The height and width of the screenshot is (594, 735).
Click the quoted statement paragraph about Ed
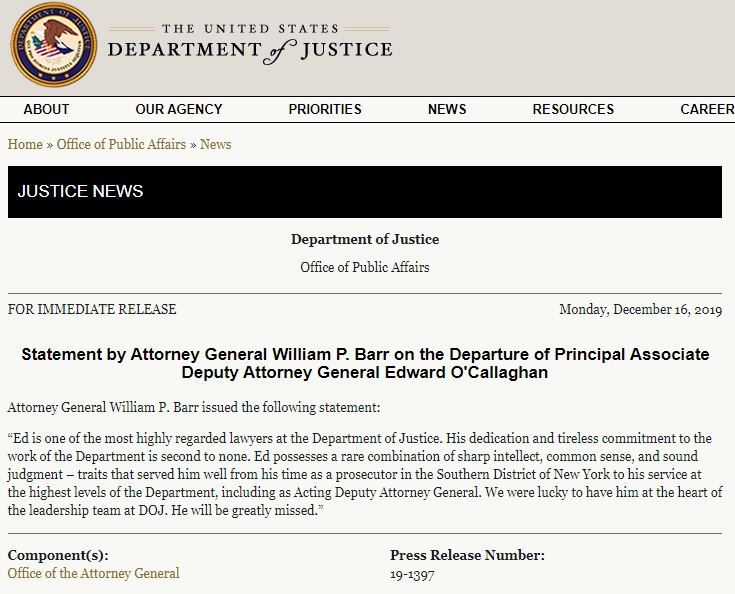pyautogui.click(x=365, y=474)
